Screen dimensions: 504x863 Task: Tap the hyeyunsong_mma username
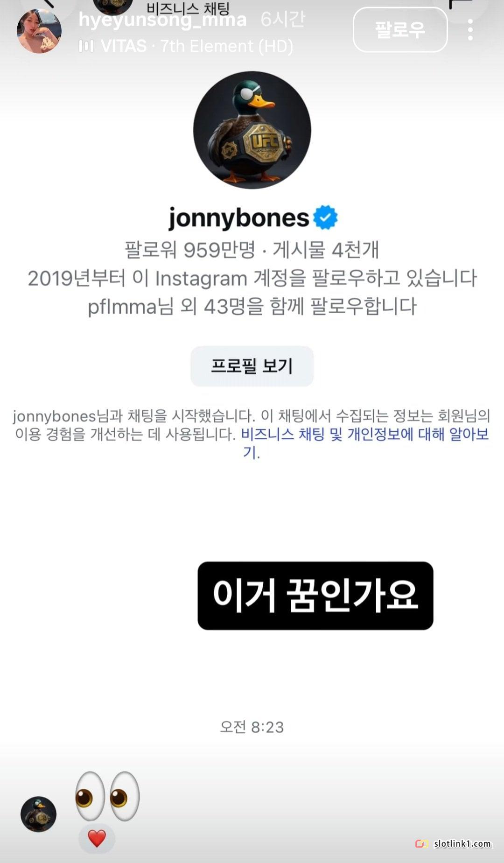[162, 20]
